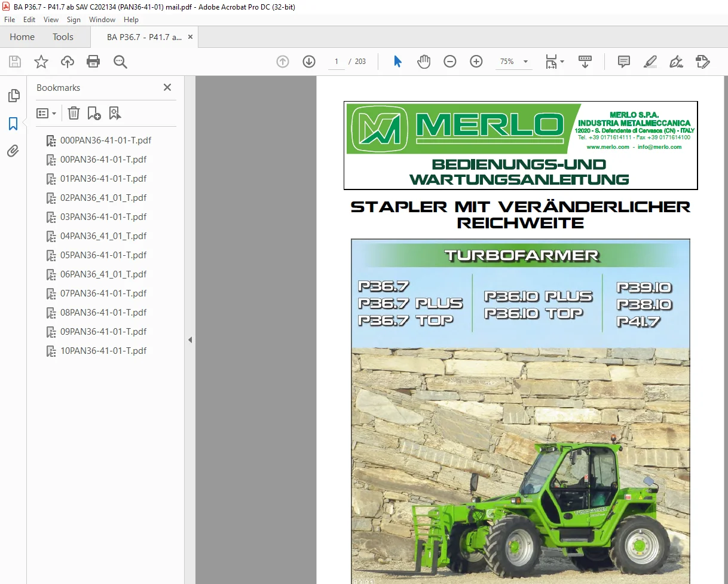Bookmark file with star icon

[x=41, y=62]
